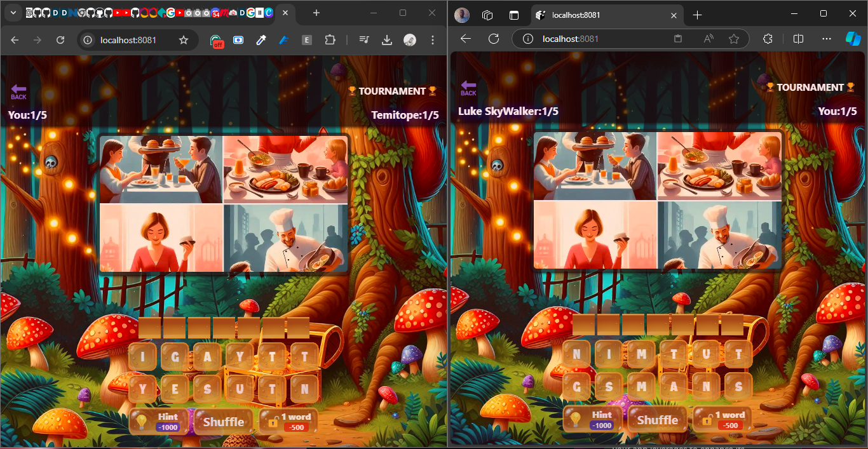868x449 pixels.
Task: Select Edge localhost:8081 tab
Action: (607, 15)
